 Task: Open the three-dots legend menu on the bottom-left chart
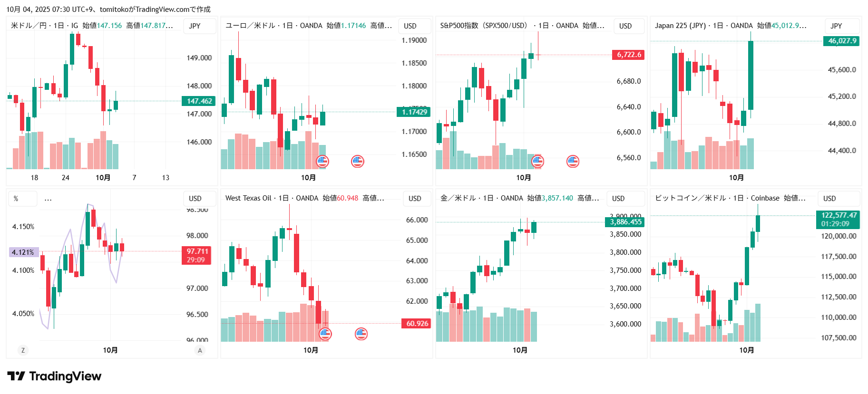(x=48, y=199)
